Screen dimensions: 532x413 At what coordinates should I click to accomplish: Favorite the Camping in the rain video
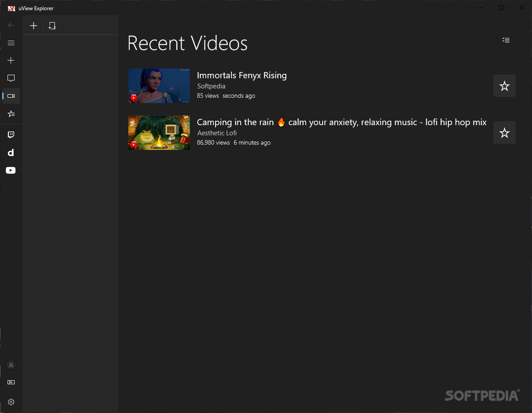(x=505, y=133)
